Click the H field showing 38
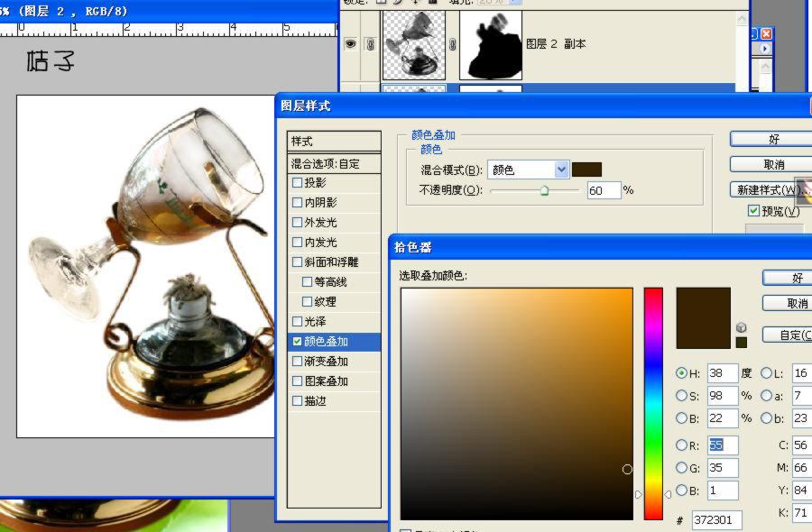The height and width of the screenshot is (532, 812). [723, 373]
